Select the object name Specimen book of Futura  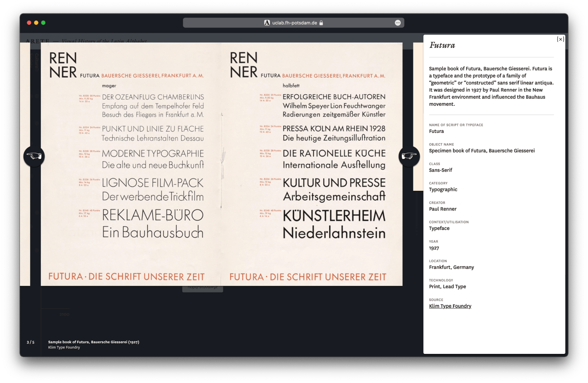tap(482, 151)
